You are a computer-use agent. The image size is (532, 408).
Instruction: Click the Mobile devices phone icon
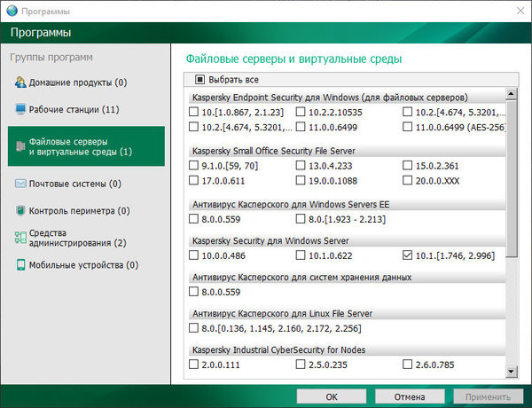pos(20,265)
